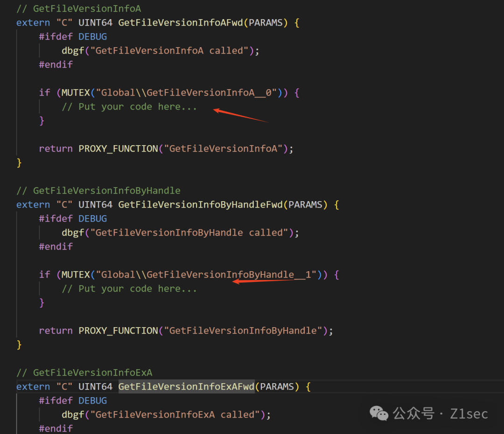Click "C" linkage string on GetFileVersionInfoAFwd line
Image resolution: width=504 pixels, height=434 pixels.
click(x=64, y=23)
